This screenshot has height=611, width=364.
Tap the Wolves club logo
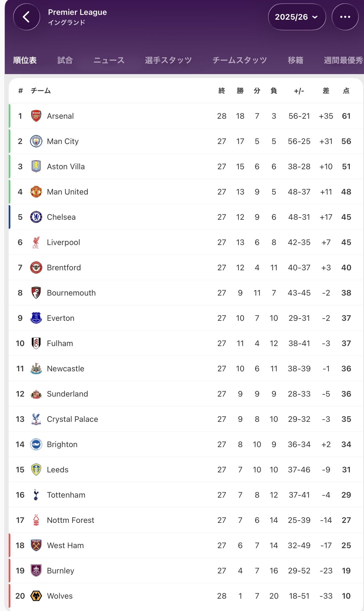[x=36, y=596]
